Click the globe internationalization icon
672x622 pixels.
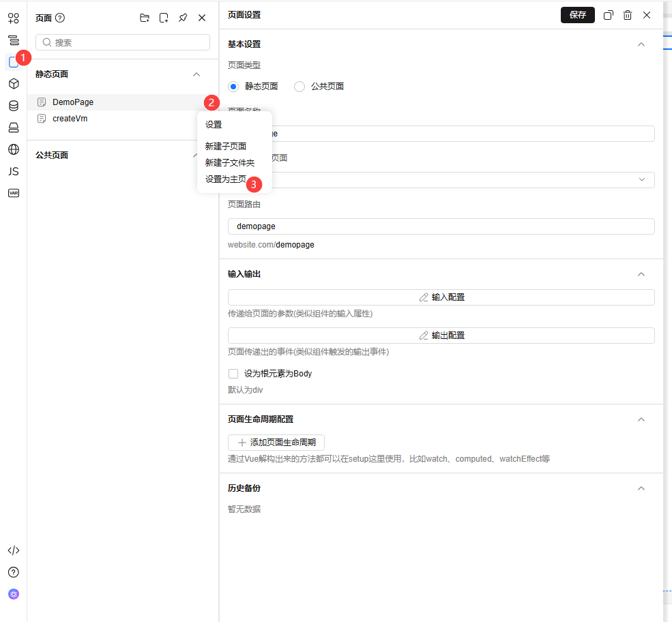coord(13,149)
